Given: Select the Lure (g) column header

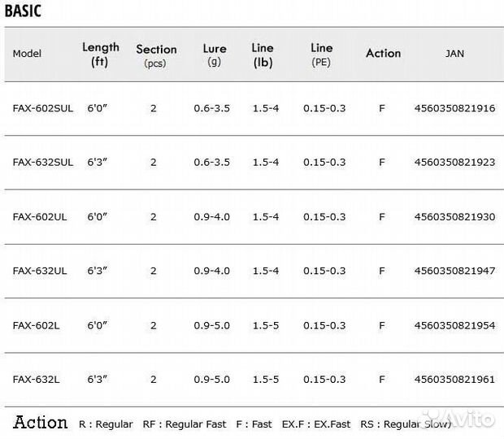Looking at the screenshot, I should tap(215, 54).
